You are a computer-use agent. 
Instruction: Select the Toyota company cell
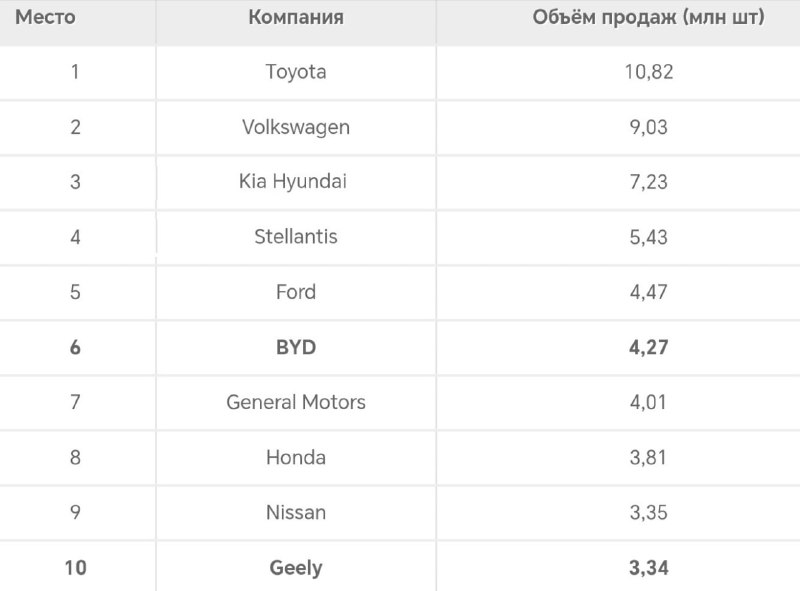pyautogui.click(x=296, y=71)
